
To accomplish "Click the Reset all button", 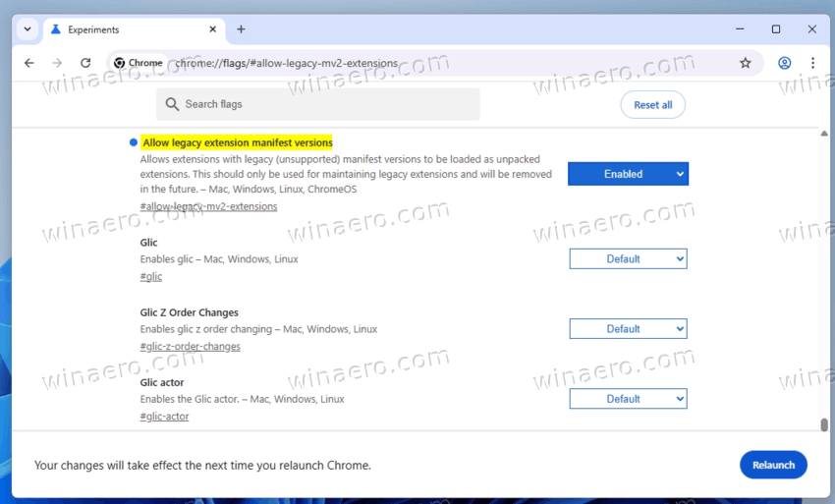I will [653, 105].
